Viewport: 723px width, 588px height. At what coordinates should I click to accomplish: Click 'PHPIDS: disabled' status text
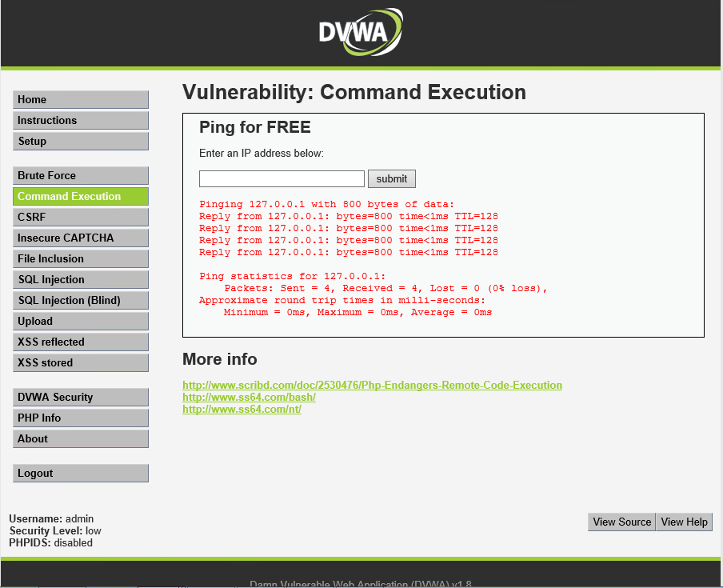click(50, 543)
